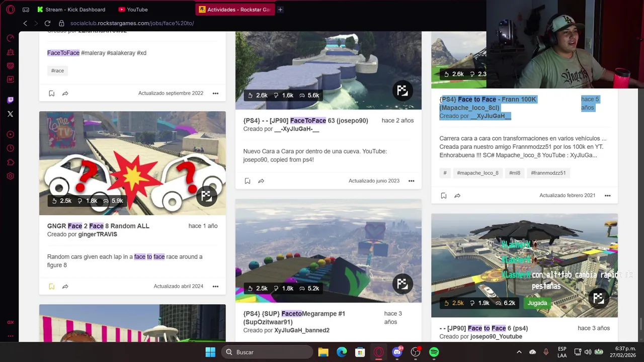Open OBS Studio from the taskbar

coord(416,352)
